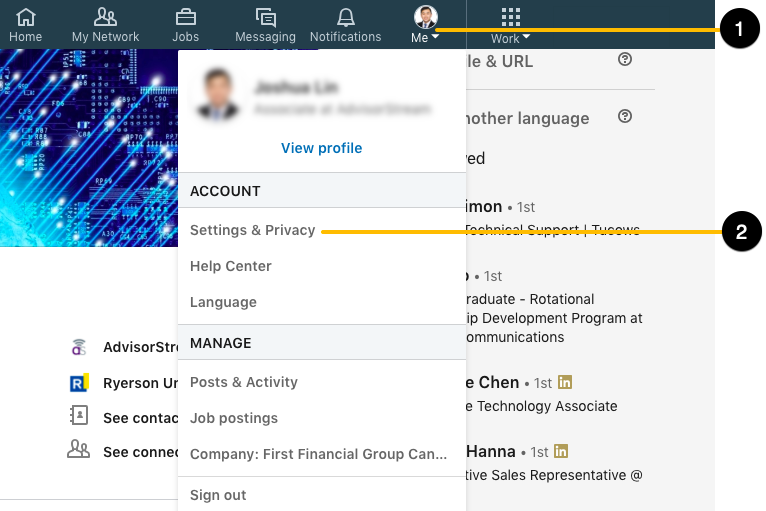Viewport: 766px width, 511px height.
Task: Click LinkedIn premium badge beside Hanna
Action: (x=561, y=451)
